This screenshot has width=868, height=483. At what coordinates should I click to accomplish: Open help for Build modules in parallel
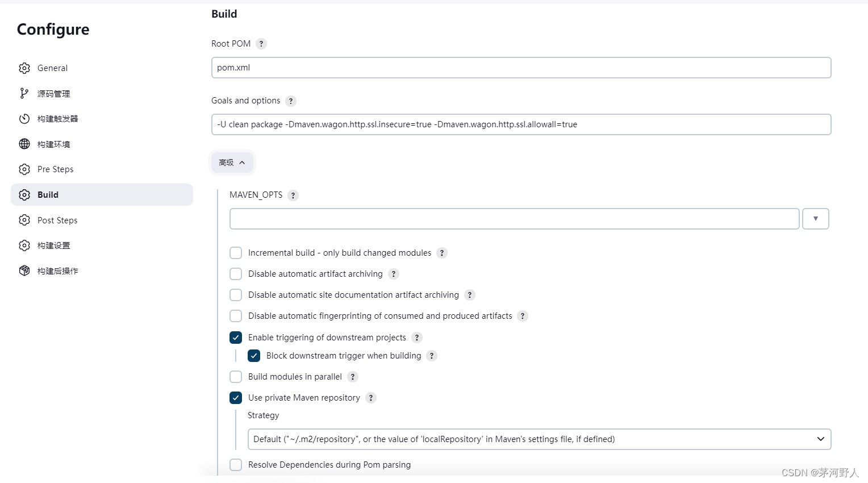click(353, 377)
